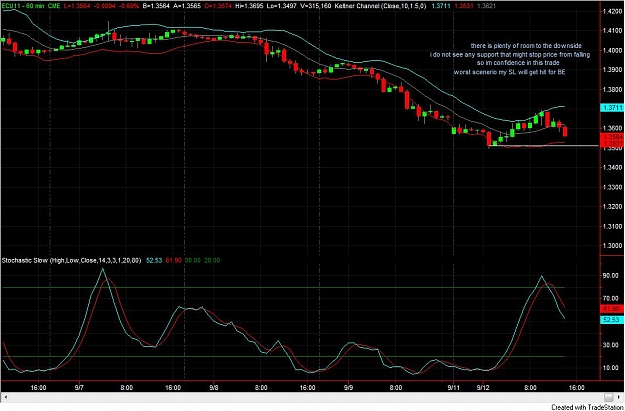This screenshot has width=625, height=411.
Task: Select the white horizontal support line
Action: pos(544,146)
